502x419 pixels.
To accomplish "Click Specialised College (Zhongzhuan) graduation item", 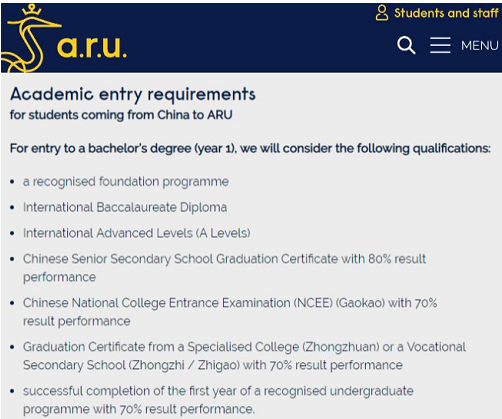I will click(244, 356).
